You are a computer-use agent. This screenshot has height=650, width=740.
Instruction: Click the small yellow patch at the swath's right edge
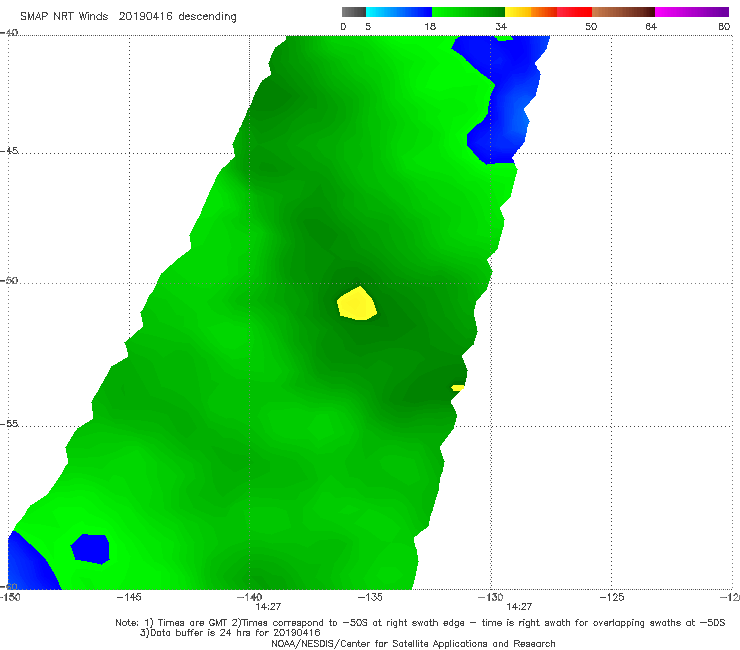point(458,388)
